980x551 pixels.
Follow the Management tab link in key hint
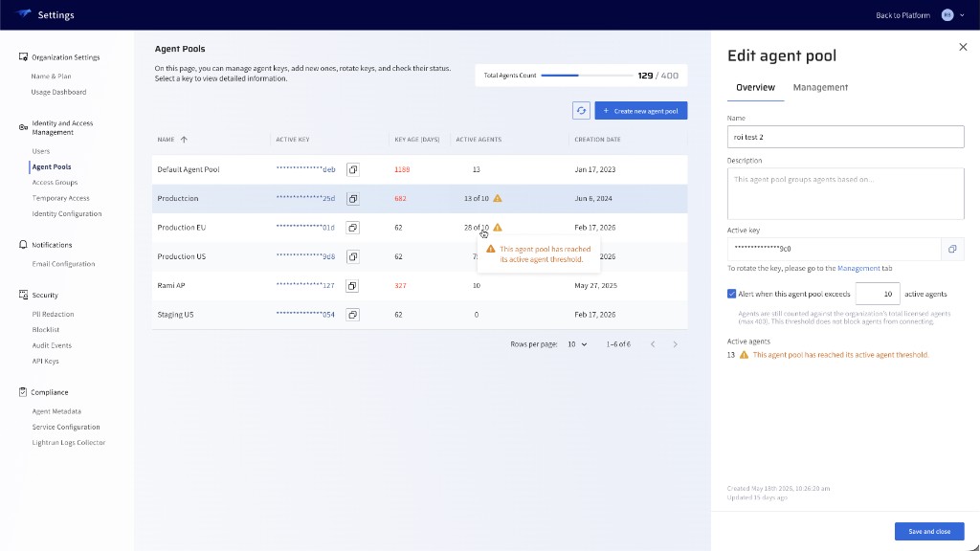[858, 268]
